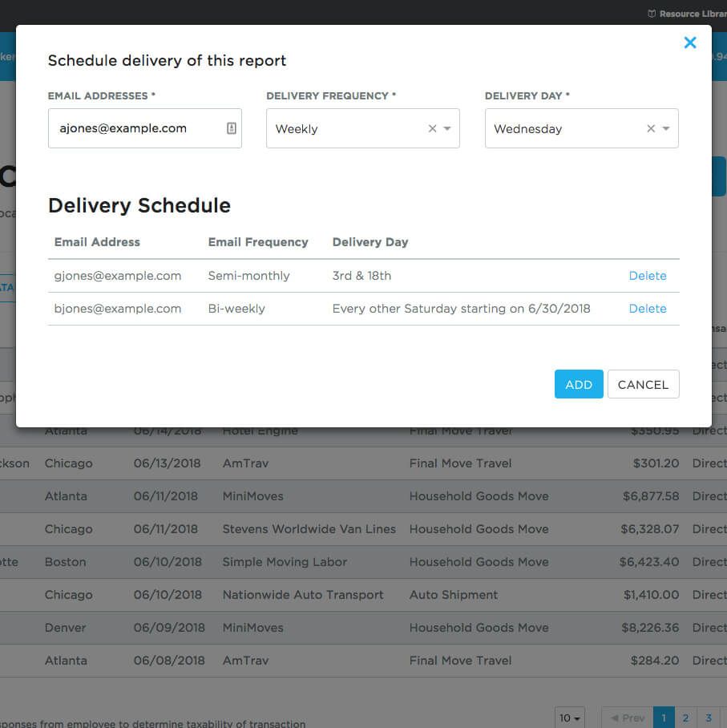The image size is (727, 728).
Task: Click the Email Address column header
Action: 97,242
